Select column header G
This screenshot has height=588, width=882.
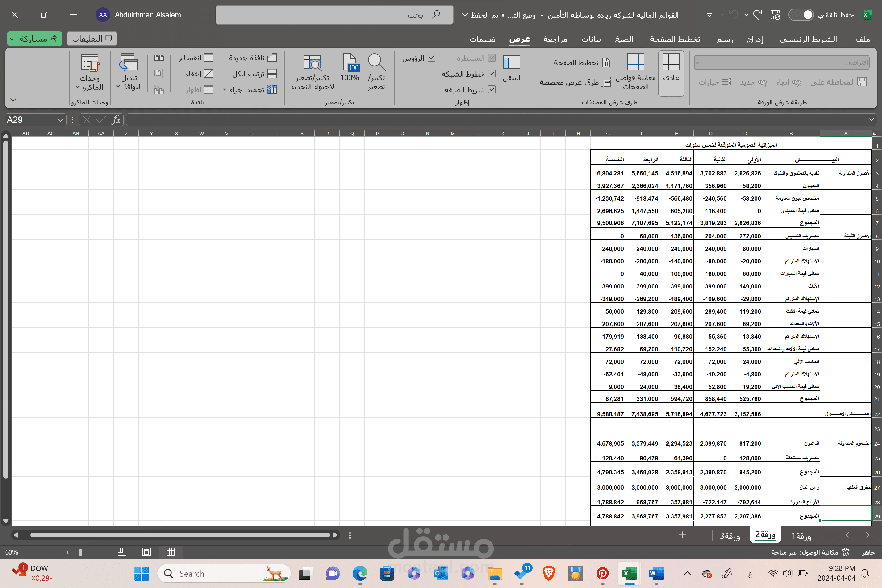click(x=608, y=133)
